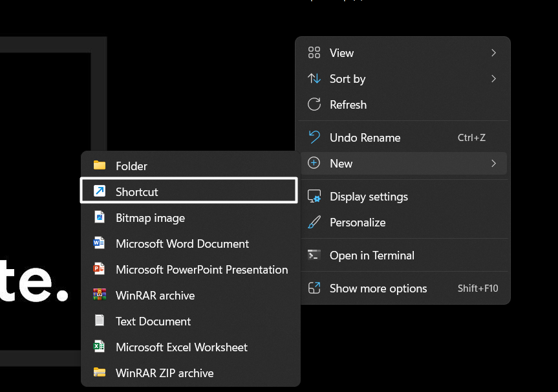Click the Ctrl+Z shortcut label
The width and height of the screenshot is (558, 392).
(471, 138)
